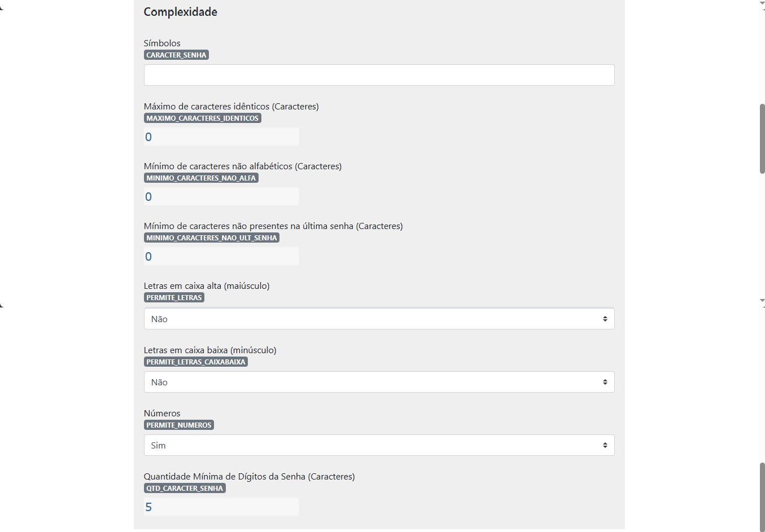Viewport: 765px width, 532px height.
Task: Click the MAXIMO_CARACTERES_IDENTICOS badge
Action: pyautogui.click(x=203, y=118)
